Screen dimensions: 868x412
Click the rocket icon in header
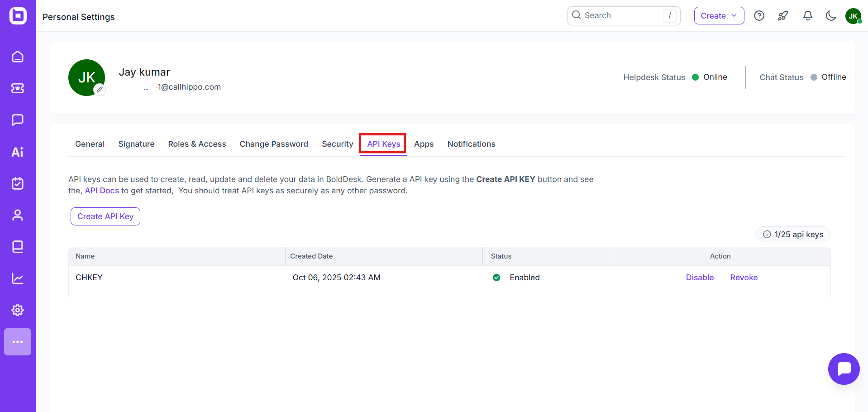[x=783, y=16]
